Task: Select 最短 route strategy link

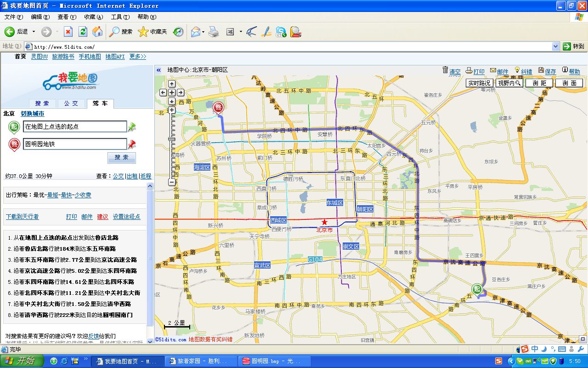Action: tap(53, 195)
